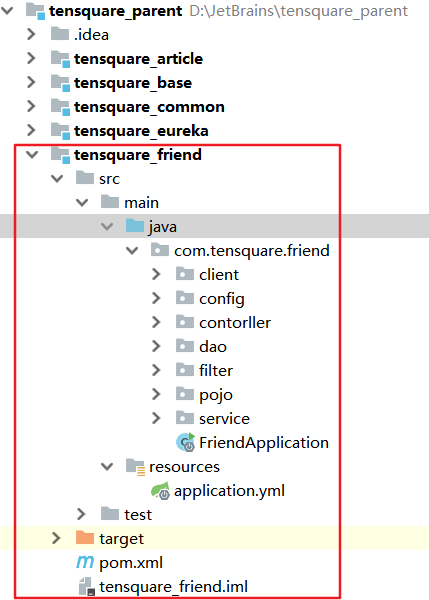
Task: Select the client package
Action: click(219, 275)
